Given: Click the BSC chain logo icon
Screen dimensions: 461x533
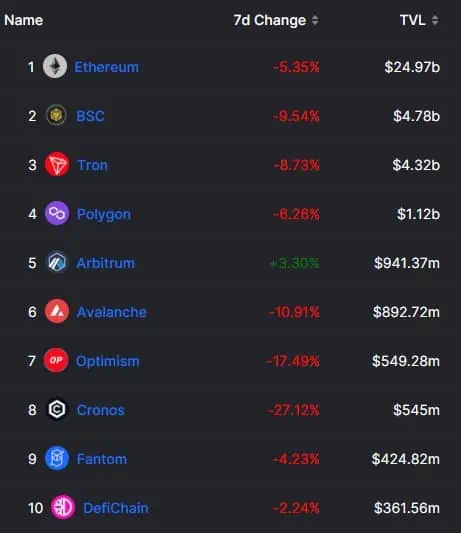Looking at the screenshot, I should (56, 115).
